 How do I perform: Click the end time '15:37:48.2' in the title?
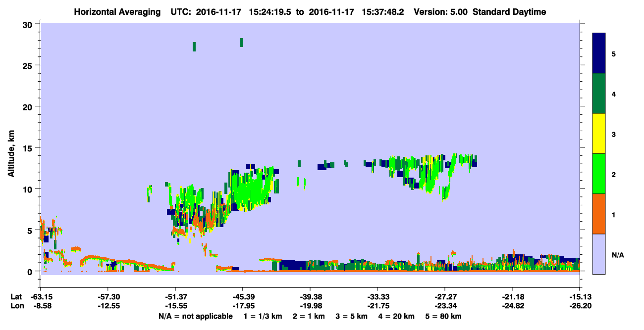pos(384,12)
